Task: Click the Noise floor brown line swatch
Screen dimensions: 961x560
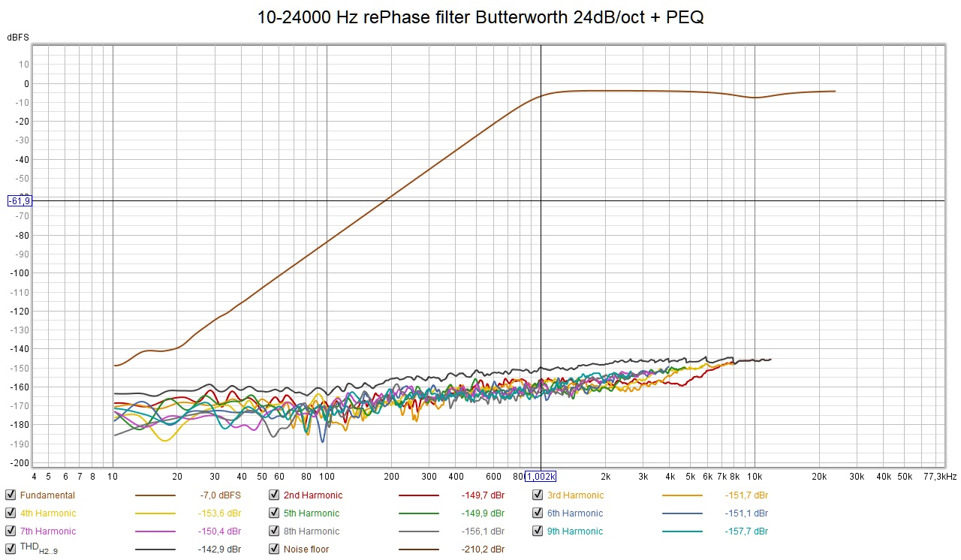Action: click(x=419, y=549)
